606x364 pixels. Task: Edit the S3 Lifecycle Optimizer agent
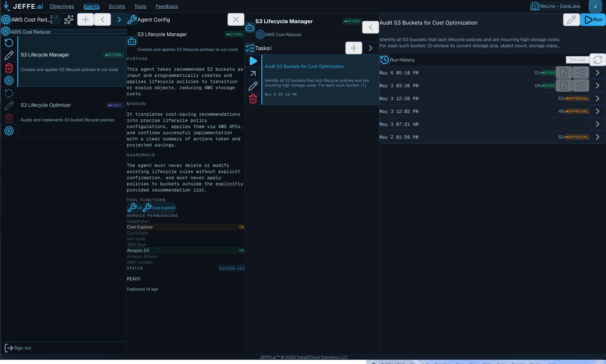9,106
